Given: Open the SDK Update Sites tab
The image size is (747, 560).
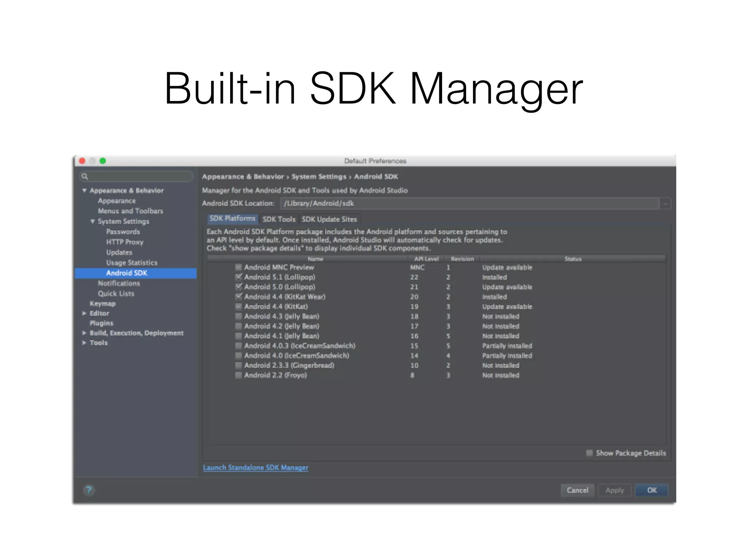Looking at the screenshot, I should [x=329, y=219].
